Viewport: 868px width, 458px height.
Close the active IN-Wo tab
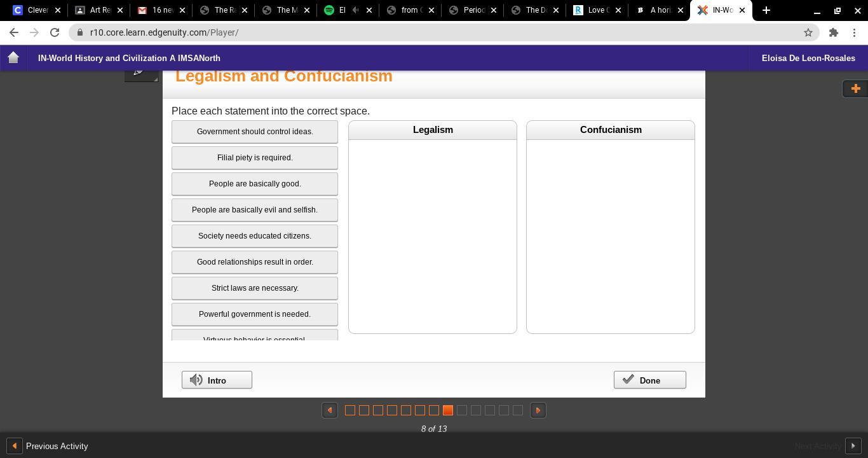coord(742,10)
